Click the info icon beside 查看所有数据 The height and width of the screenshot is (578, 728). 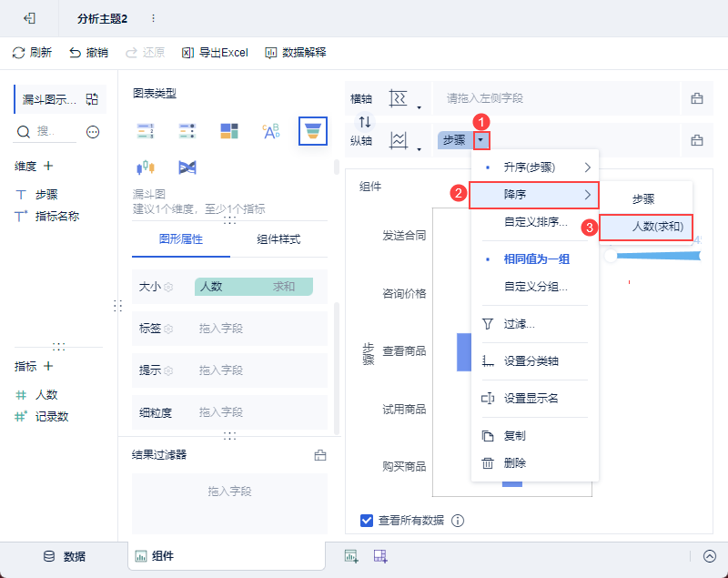pyautogui.click(x=458, y=521)
